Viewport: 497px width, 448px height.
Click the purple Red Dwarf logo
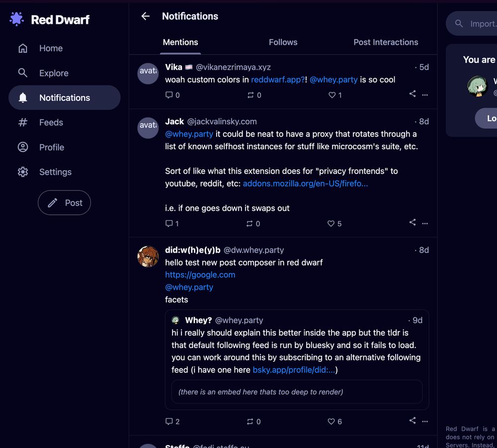pyautogui.click(x=16, y=19)
